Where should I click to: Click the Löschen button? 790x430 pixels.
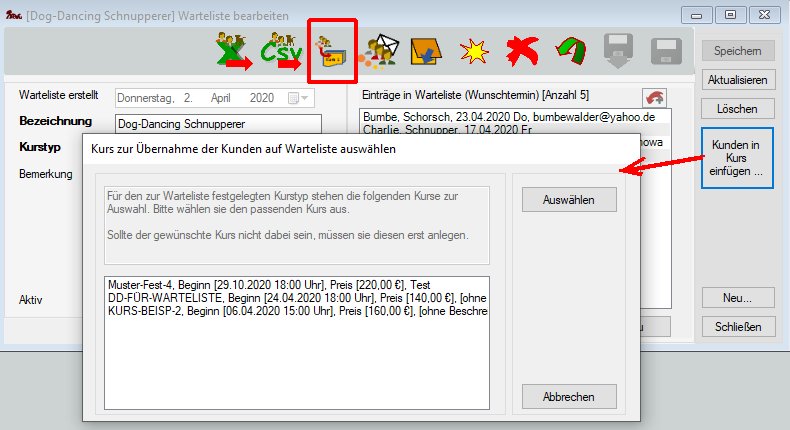click(x=737, y=108)
